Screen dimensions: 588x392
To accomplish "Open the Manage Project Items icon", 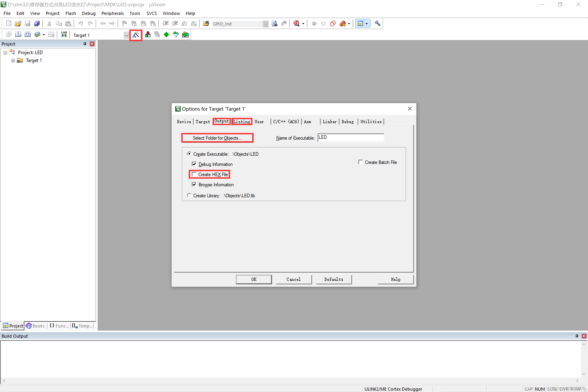I will click(148, 35).
